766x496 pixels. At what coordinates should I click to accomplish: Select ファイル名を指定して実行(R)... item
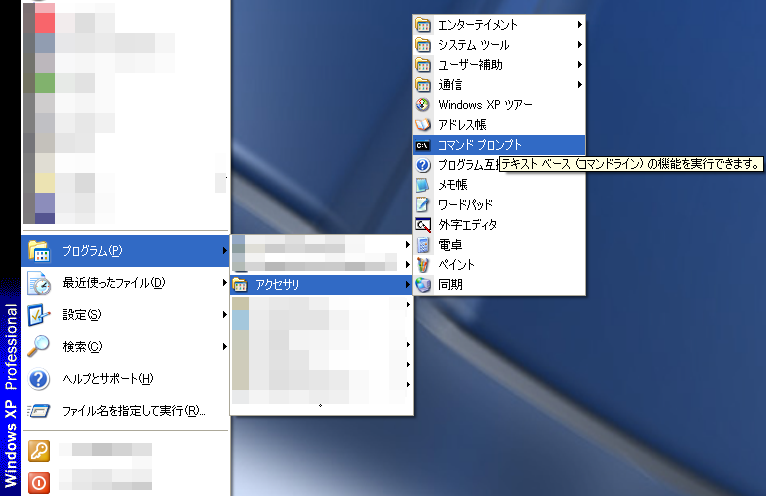tap(126, 411)
